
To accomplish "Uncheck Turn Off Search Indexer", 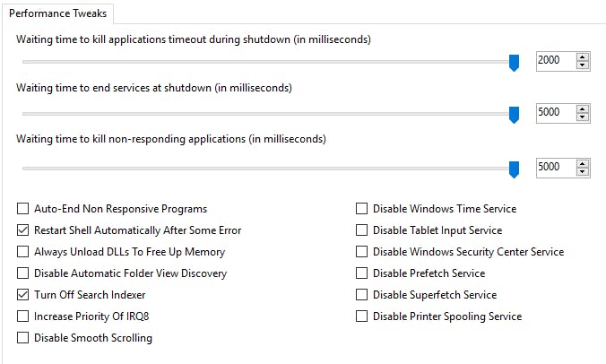I will [23, 295].
